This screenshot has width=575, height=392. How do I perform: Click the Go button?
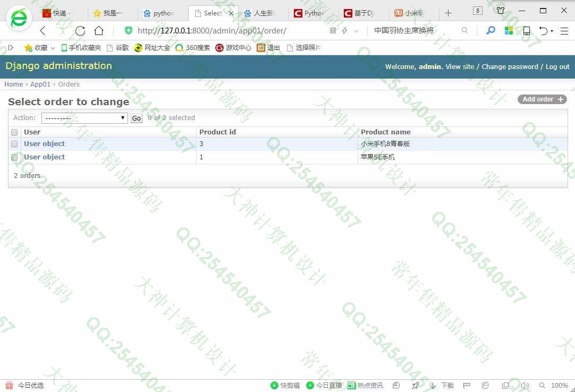[137, 118]
